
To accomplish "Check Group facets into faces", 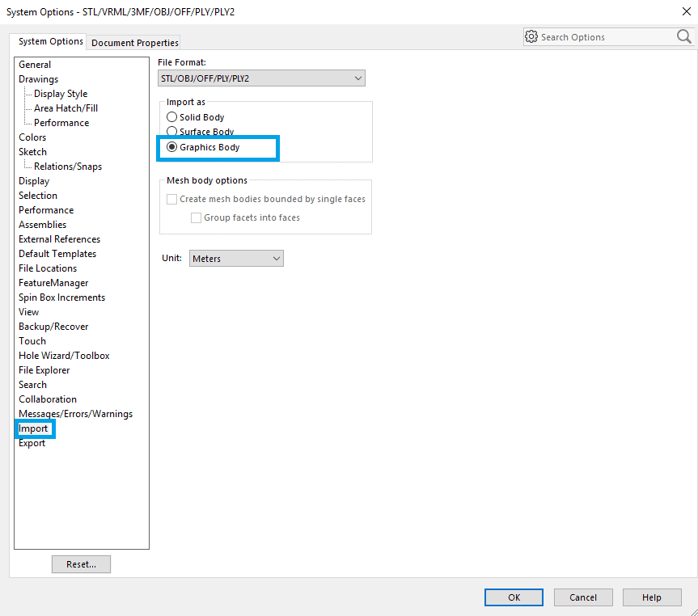I will (196, 217).
